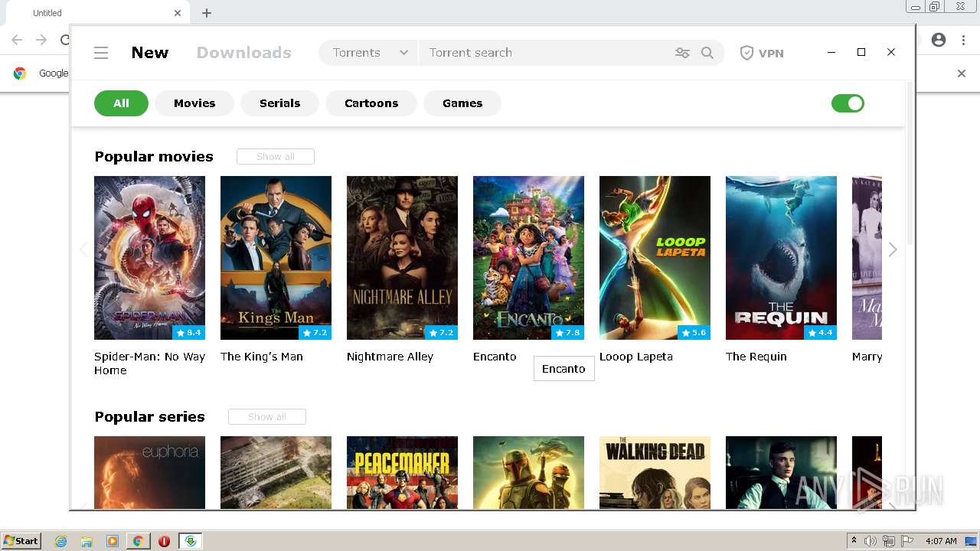Open the Encanto movie poster
980x551 pixels.
point(528,258)
